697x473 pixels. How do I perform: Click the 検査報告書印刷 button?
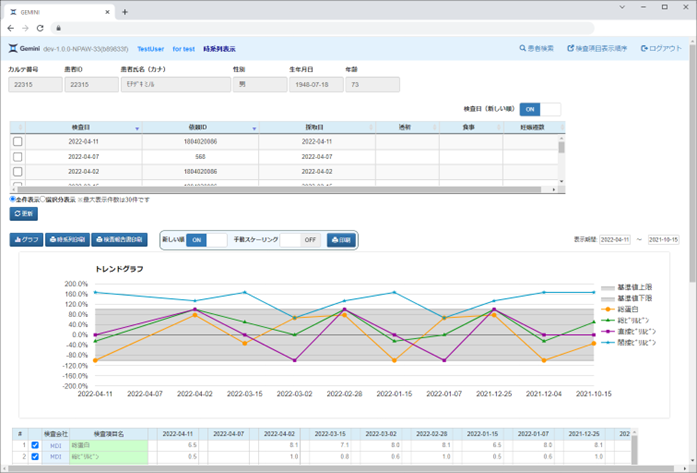coord(119,240)
